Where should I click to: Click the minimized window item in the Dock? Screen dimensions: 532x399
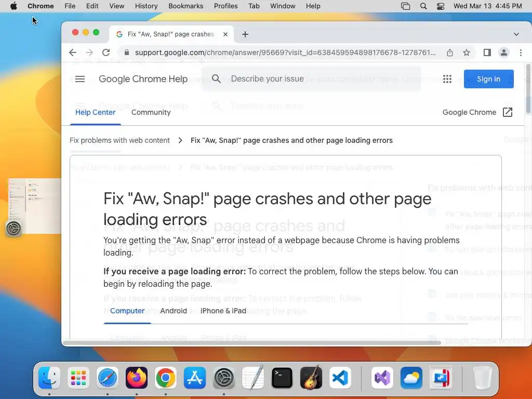pos(441,378)
